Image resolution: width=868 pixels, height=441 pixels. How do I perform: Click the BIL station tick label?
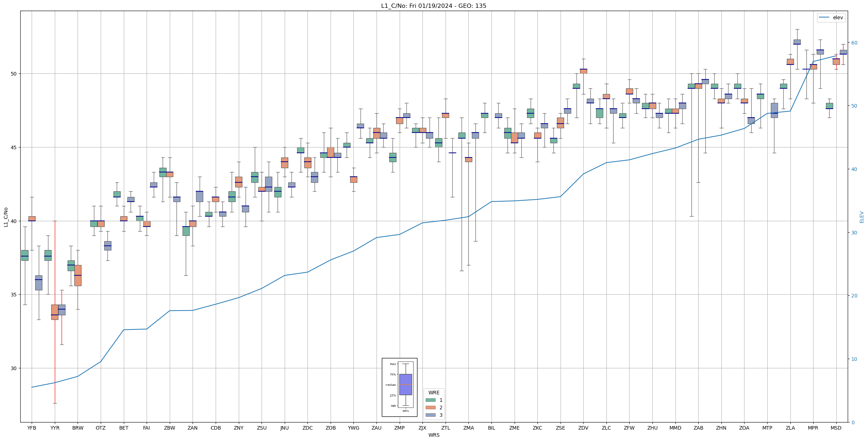[x=491, y=428]
